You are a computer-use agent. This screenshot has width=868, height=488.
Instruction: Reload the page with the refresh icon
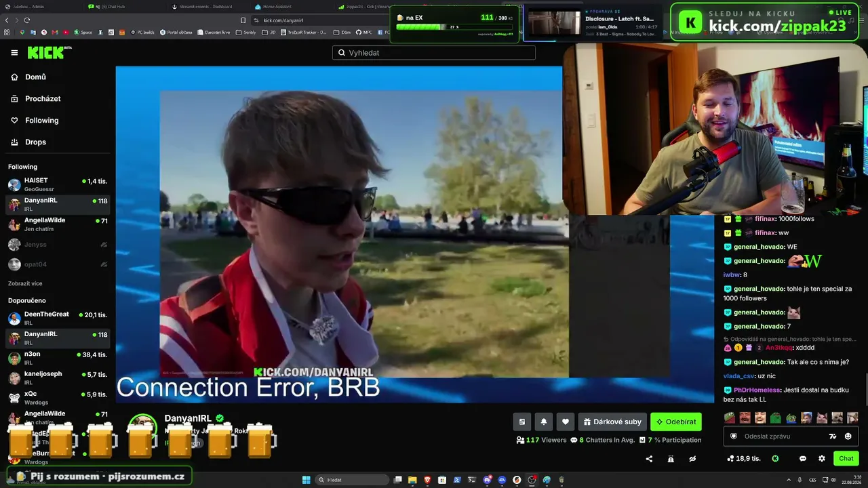(x=27, y=20)
